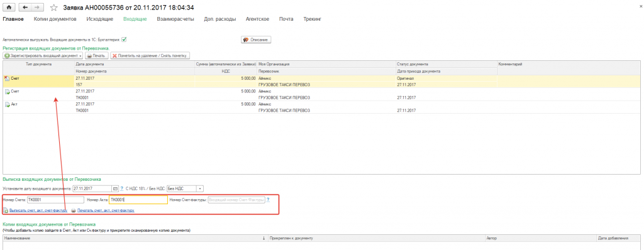
Task: Open the Главное tab
Action: [13, 19]
